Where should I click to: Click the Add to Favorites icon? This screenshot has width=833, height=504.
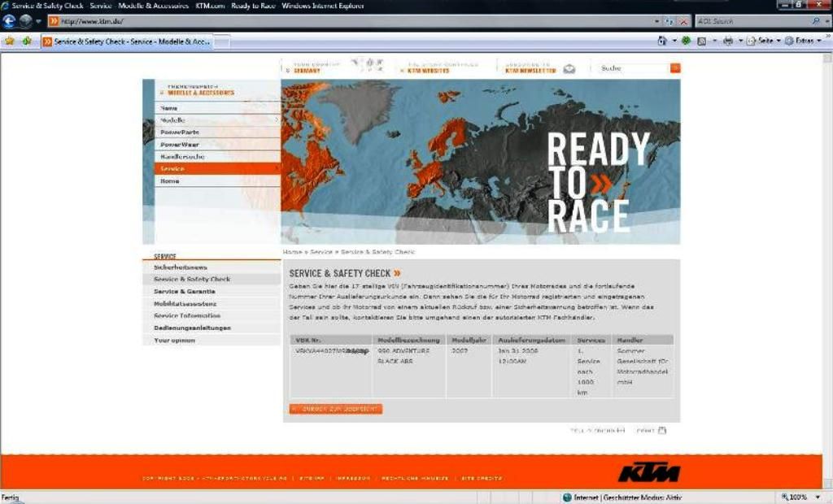[x=27, y=41]
